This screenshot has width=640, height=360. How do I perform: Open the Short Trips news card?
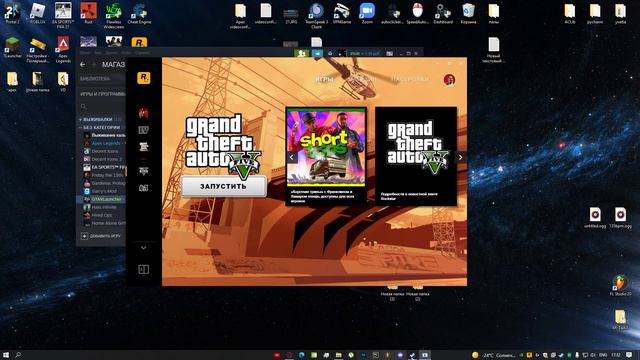(326, 156)
